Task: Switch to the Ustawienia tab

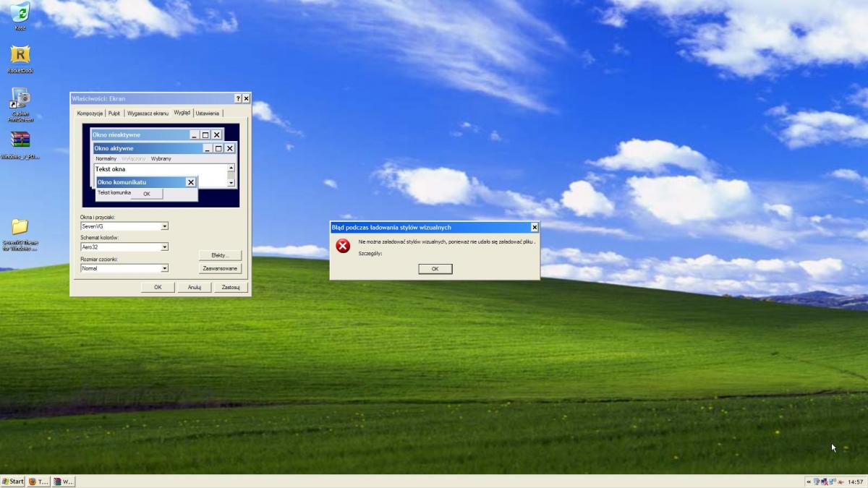Action: (207, 114)
